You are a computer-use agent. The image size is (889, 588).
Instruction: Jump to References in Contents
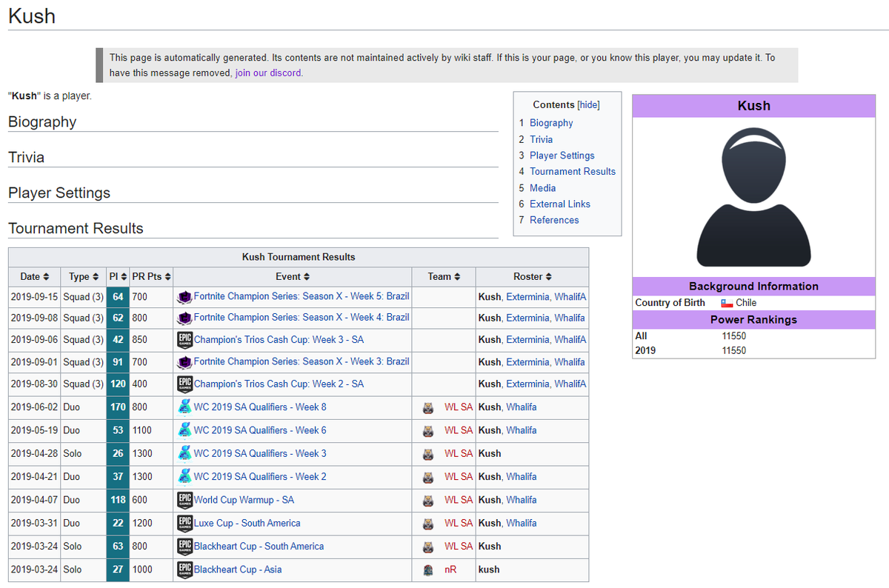coord(554,220)
